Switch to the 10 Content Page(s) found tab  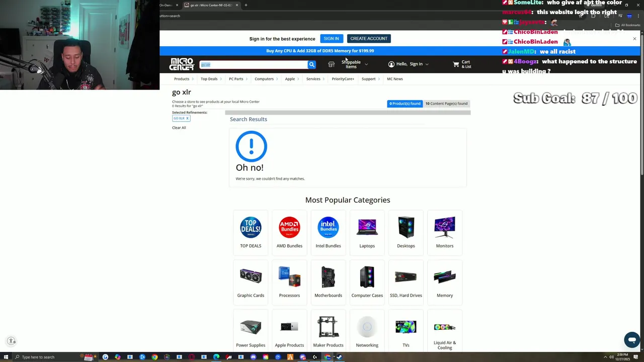(x=446, y=104)
